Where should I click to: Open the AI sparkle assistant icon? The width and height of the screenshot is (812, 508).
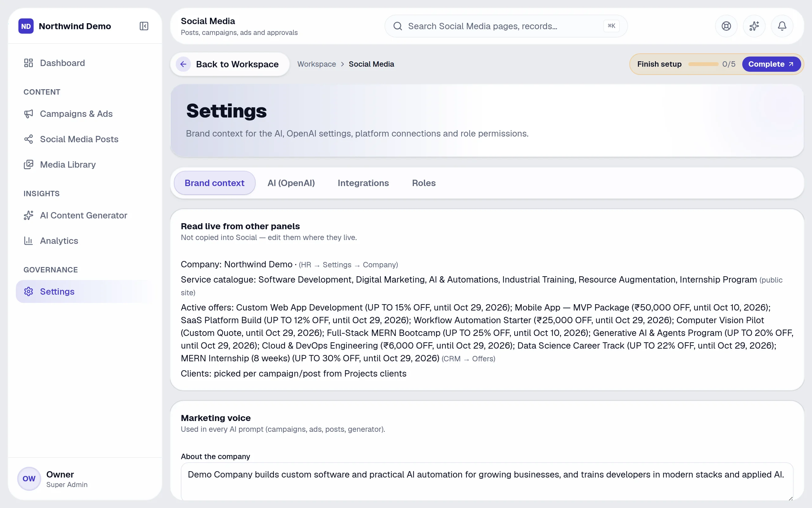754,26
